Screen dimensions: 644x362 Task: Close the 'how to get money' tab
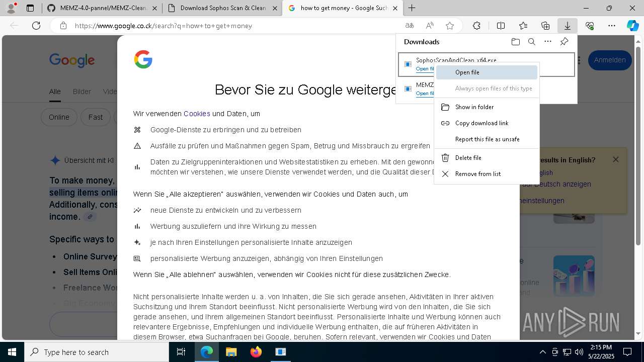tap(395, 8)
